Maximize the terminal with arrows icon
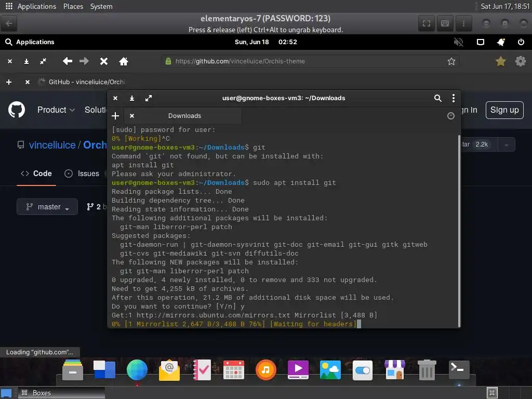 [149, 98]
